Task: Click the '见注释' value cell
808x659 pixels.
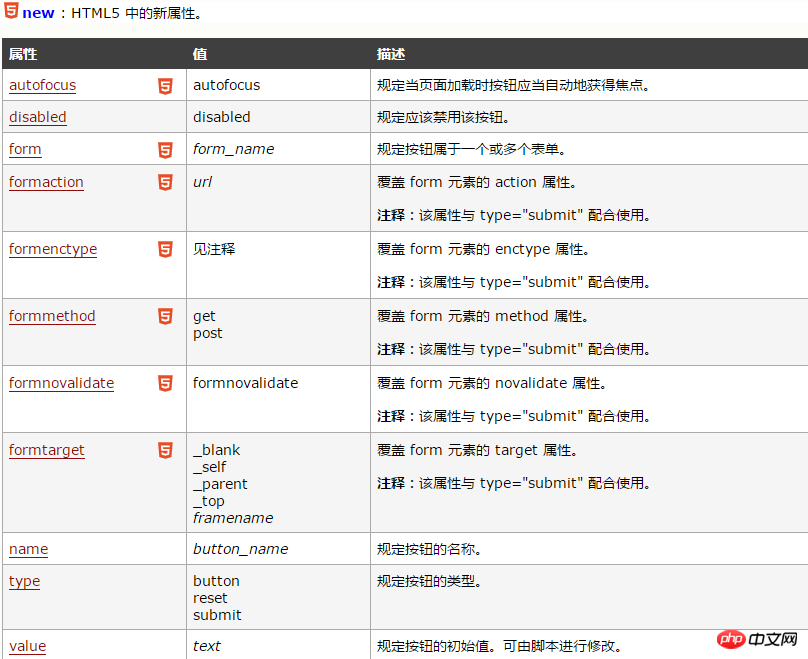Action: point(214,249)
